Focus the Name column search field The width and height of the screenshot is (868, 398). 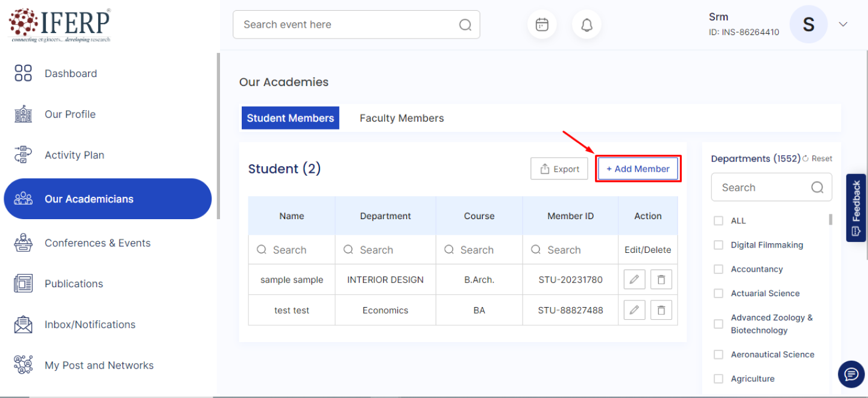point(292,250)
